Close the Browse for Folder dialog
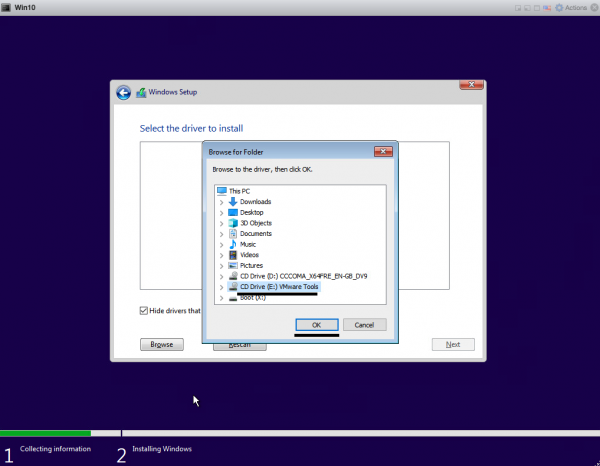 pos(383,152)
